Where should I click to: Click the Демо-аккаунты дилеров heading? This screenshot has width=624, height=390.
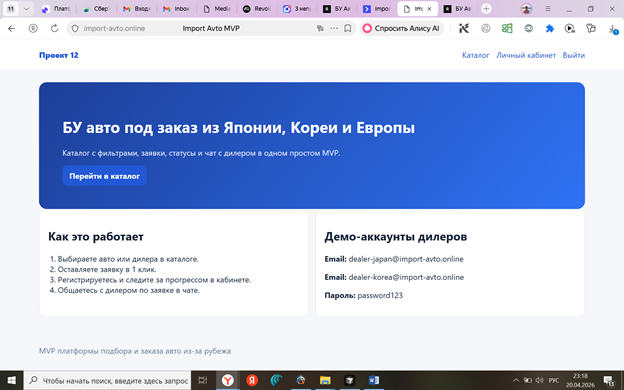click(x=396, y=237)
